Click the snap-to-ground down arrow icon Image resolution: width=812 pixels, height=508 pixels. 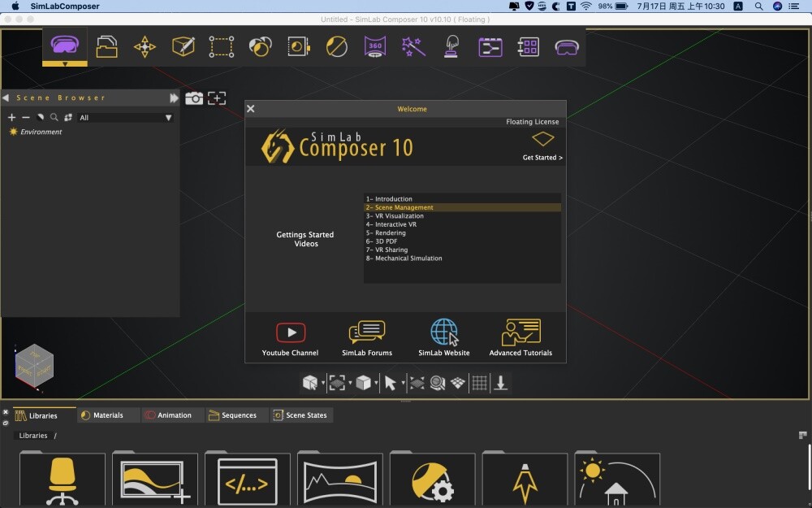[x=501, y=383]
